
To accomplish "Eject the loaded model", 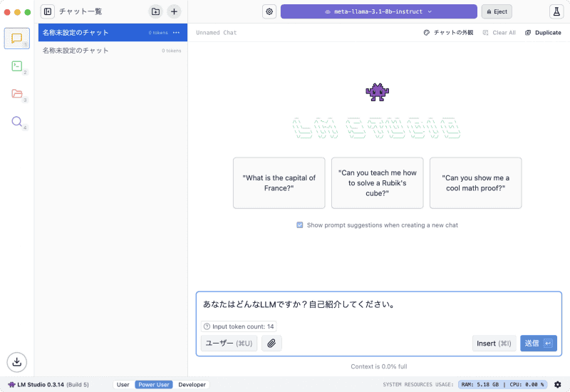I will (497, 11).
